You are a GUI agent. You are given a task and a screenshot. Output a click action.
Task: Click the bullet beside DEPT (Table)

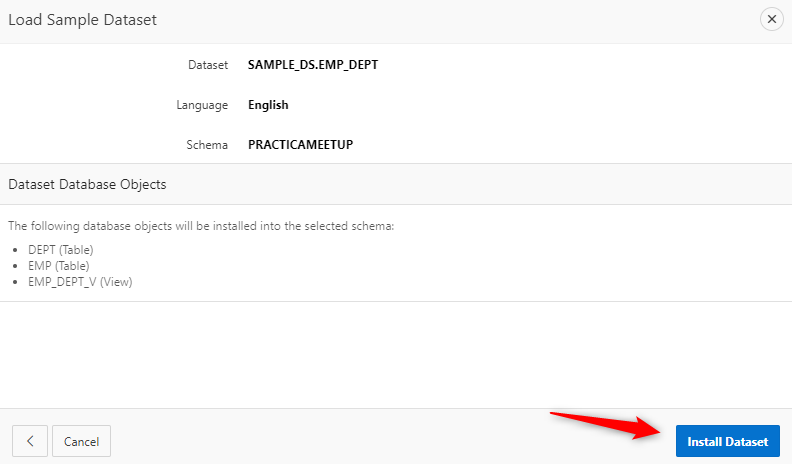(12, 250)
